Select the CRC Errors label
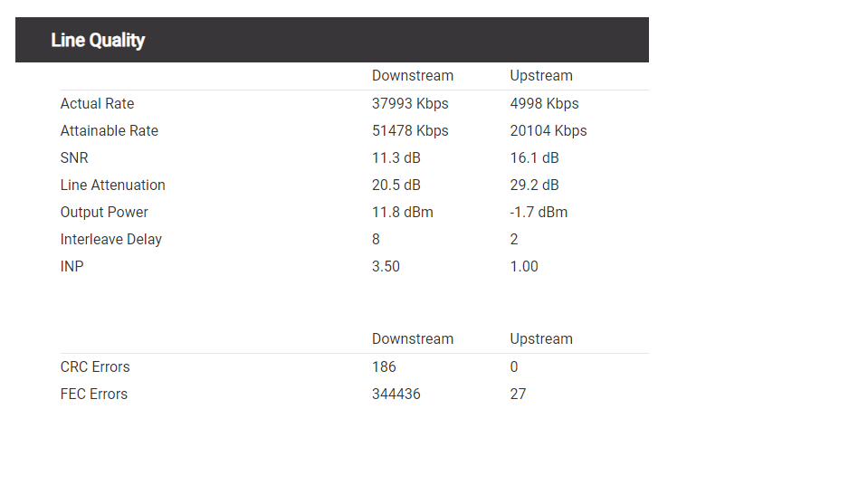The height and width of the screenshot is (485, 868). (95, 366)
